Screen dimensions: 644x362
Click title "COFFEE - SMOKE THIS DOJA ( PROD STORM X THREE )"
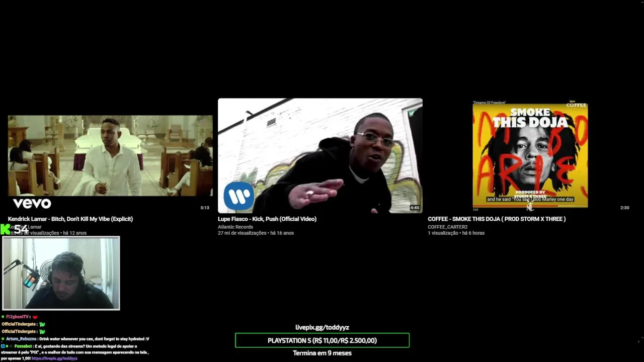click(x=497, y=219)
